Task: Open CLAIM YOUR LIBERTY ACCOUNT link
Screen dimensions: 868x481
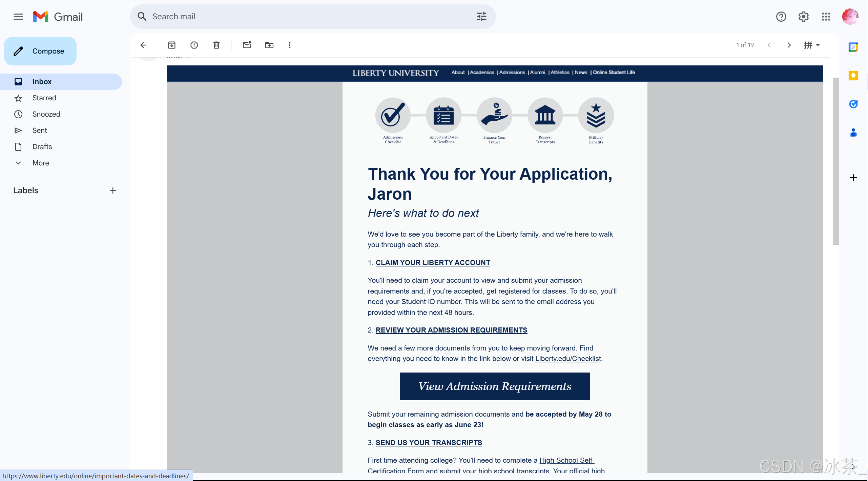Action: [433, 263]
